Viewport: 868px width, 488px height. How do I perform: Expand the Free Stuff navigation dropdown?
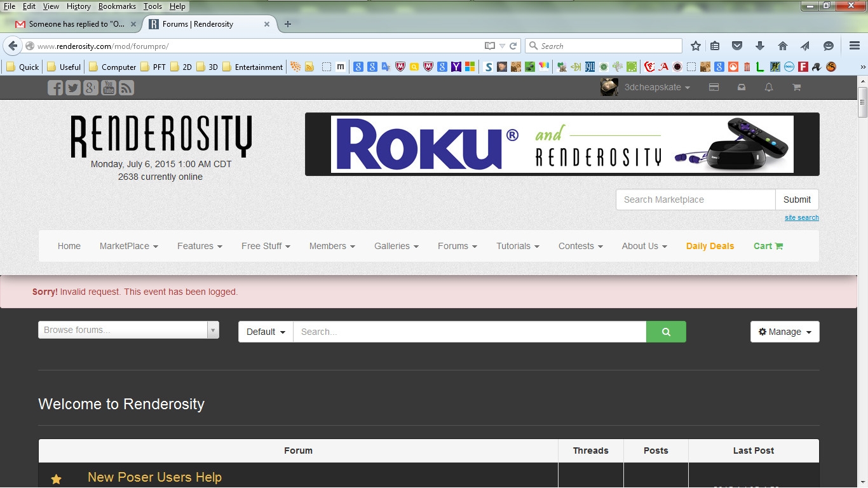[x=266, y=246]
